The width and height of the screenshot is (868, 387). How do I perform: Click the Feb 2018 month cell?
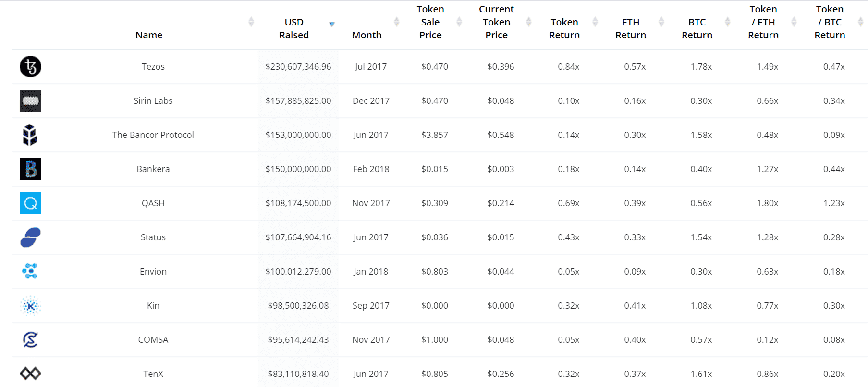(x=371, y=169)
